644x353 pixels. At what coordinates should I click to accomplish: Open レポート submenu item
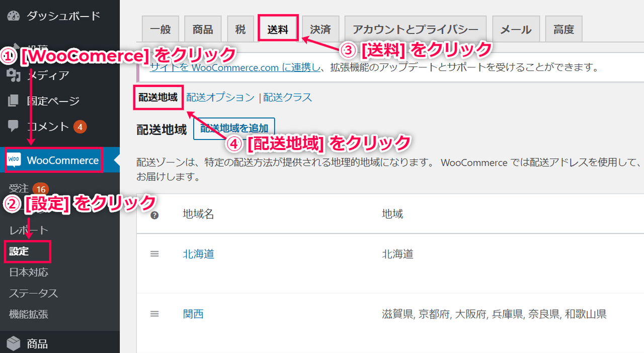pos(29,230)
